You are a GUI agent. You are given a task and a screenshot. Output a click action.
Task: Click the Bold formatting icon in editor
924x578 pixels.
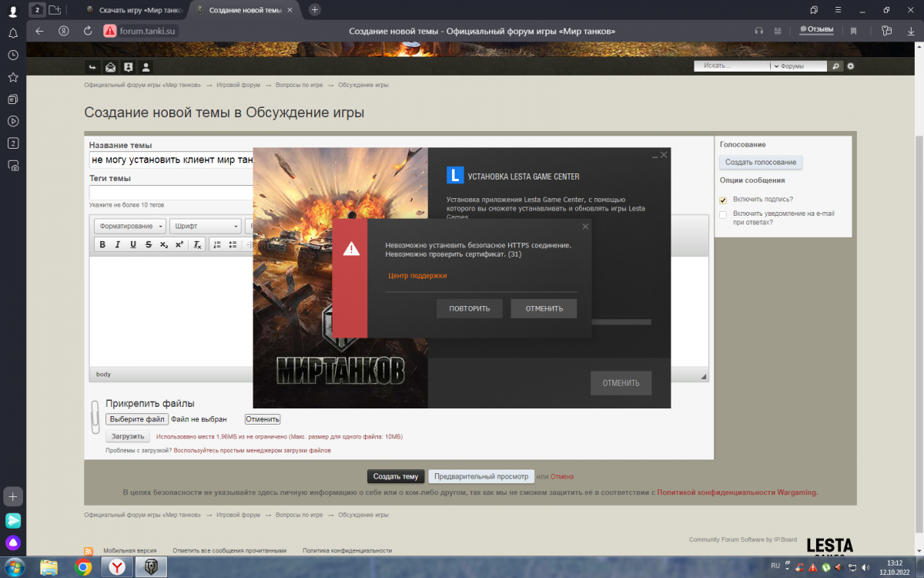tap(102, 244)
